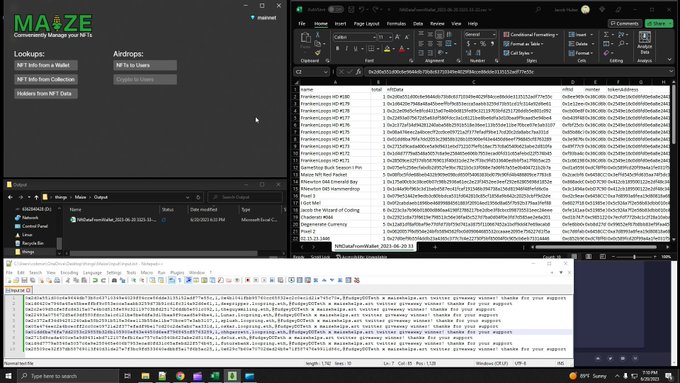This screenshot has width=680, height=383.
Task: Click the Start Recording macro icon
Action: [x=248, y=280]
